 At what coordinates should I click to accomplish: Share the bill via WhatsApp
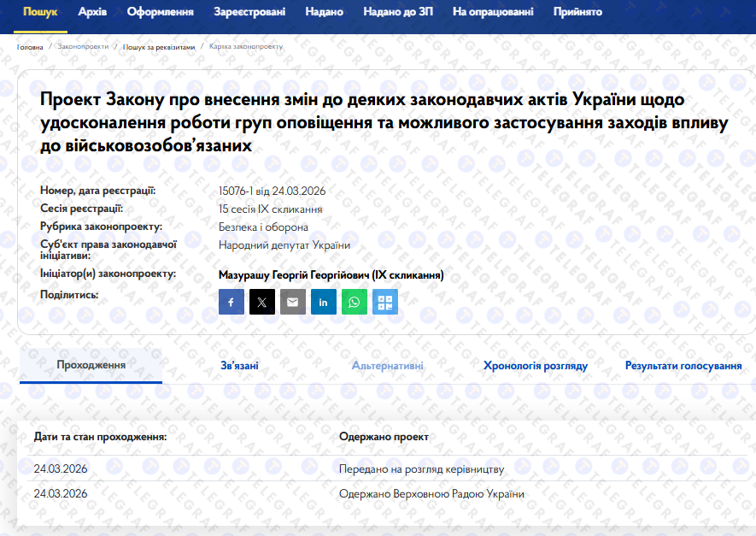tap(355, 302)
